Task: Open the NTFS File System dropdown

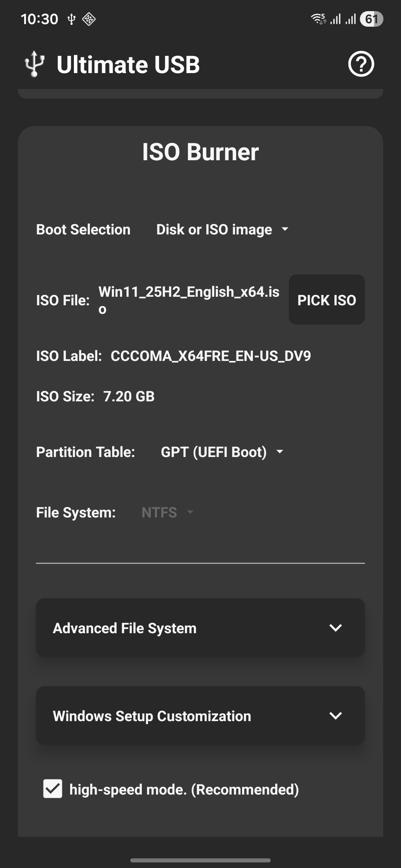Action: (x=167, y=513)
